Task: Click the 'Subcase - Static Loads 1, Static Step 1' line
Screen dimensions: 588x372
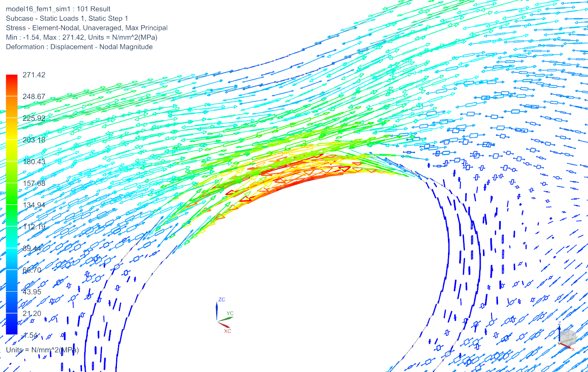Action: pyautogui.click(x=67, y=18)
